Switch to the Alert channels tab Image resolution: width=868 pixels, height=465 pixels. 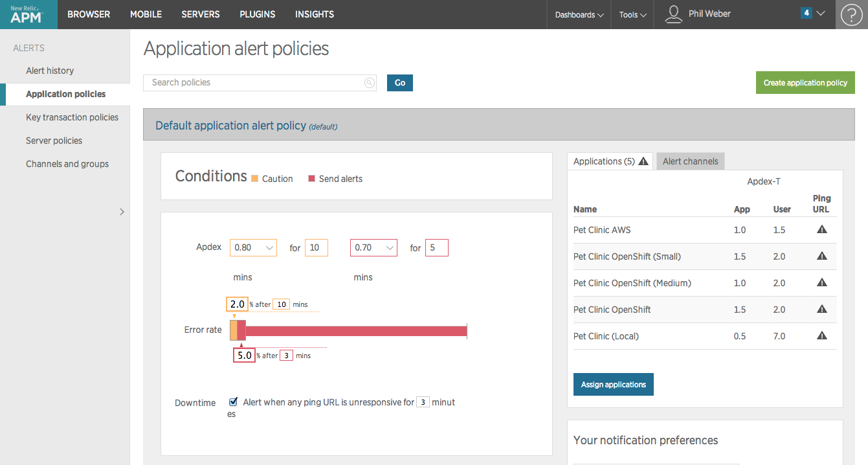click(x=690, y=161)
